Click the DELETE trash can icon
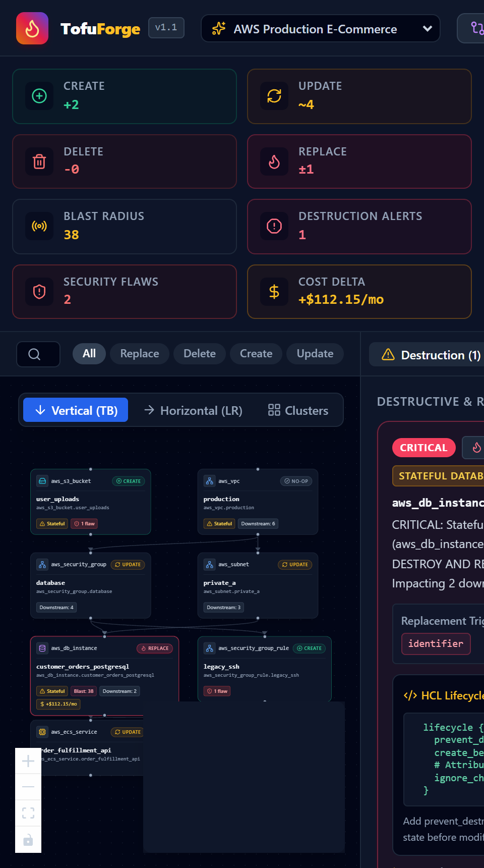 pyautogui.click(x=39, y=161)
